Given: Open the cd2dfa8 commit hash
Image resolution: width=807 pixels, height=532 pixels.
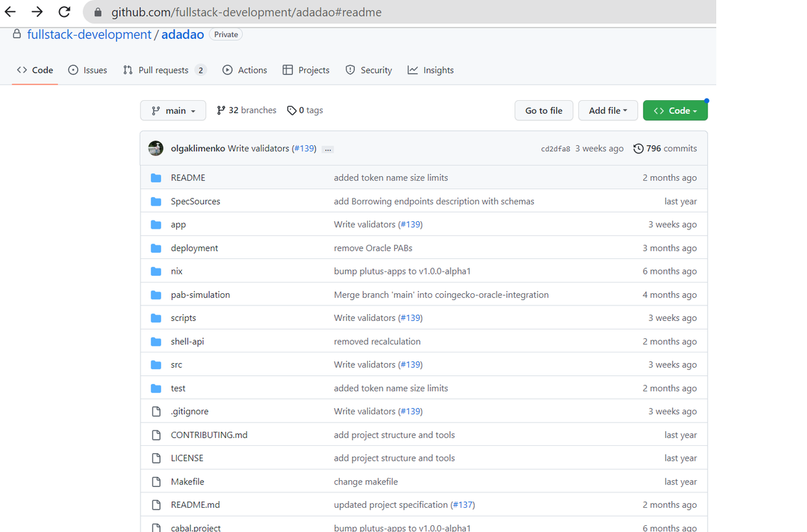Looking at the screenshot, I should [555, 149].
